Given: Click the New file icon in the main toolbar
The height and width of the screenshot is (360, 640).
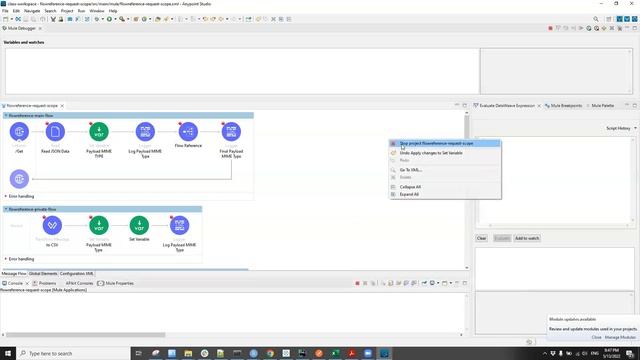Looking at the screenshot, I should pyautogui.click(x=6, y=19).
